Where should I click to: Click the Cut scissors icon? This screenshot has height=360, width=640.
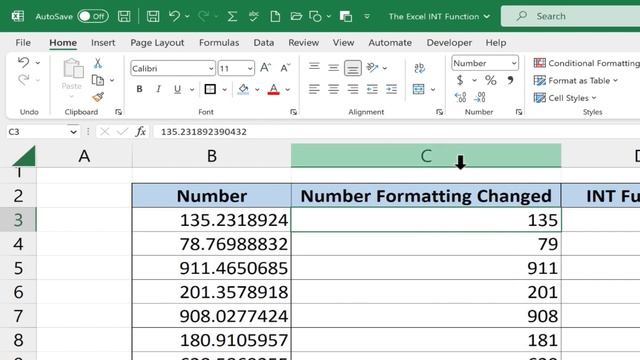coord(98,63)
